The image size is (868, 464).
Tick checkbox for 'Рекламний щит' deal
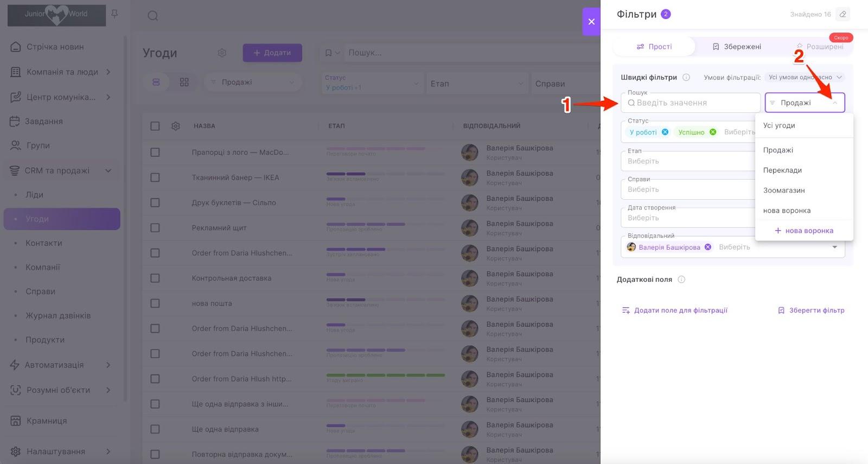coord(155,228)
